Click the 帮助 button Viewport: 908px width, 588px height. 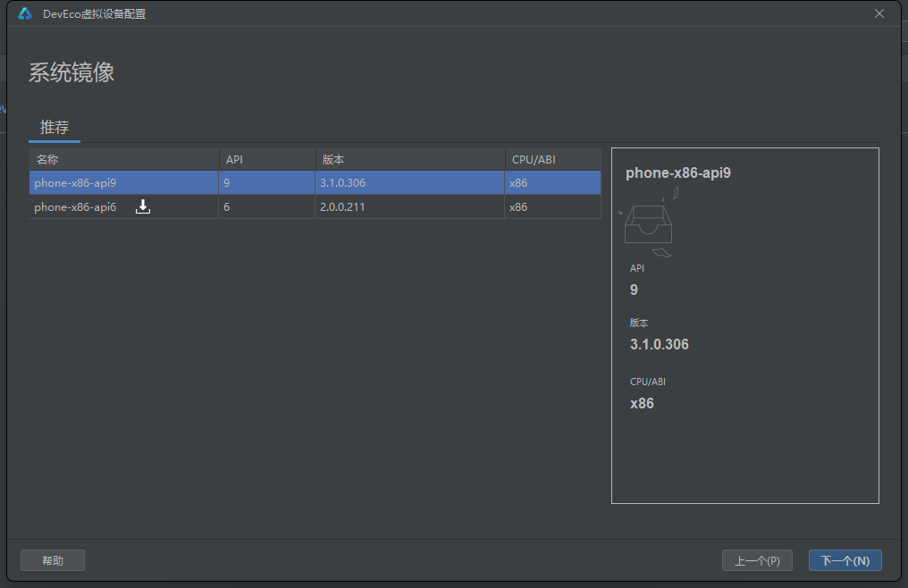coord(53,560)
